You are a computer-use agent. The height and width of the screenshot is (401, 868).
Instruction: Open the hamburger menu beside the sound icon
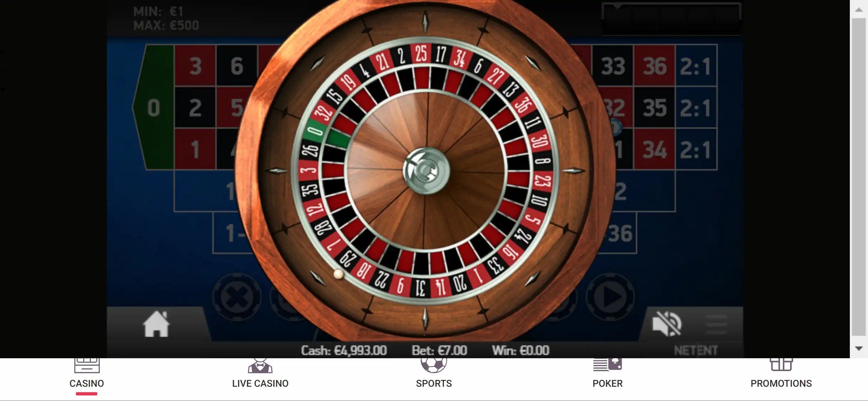tap(716, 324)
